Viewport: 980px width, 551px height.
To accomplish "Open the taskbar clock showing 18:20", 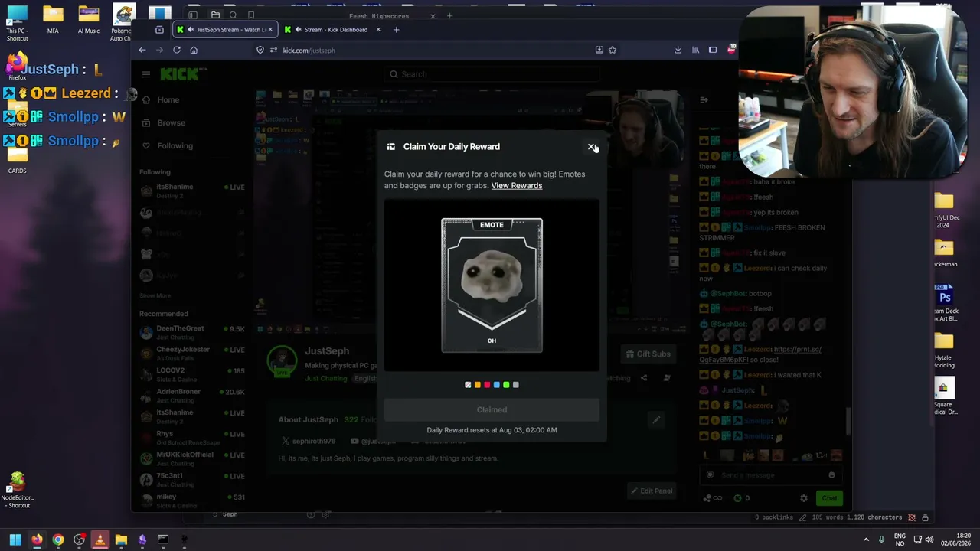I will pos(955,540).
